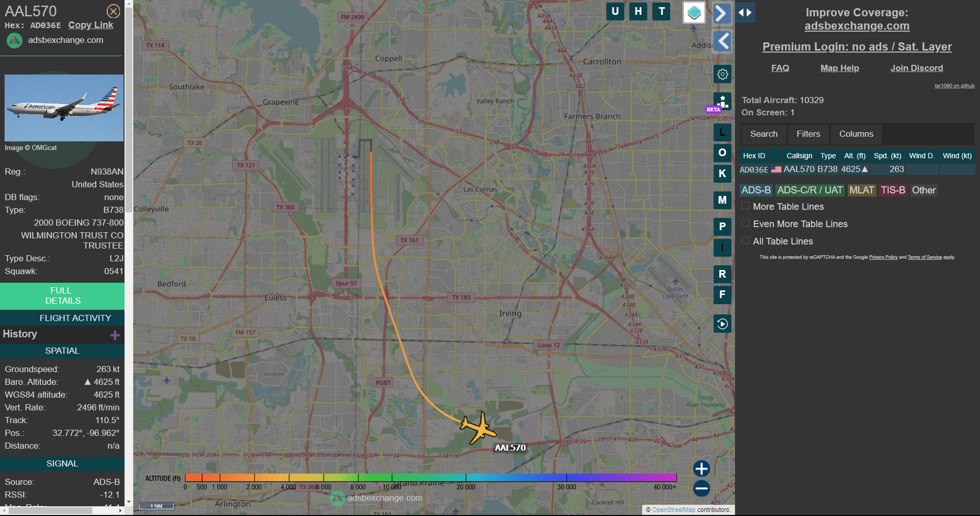Image resolution: width=980 pixels, height=516 pixels.
Task: Open the Join Discord link
Action: pos(917,68)
